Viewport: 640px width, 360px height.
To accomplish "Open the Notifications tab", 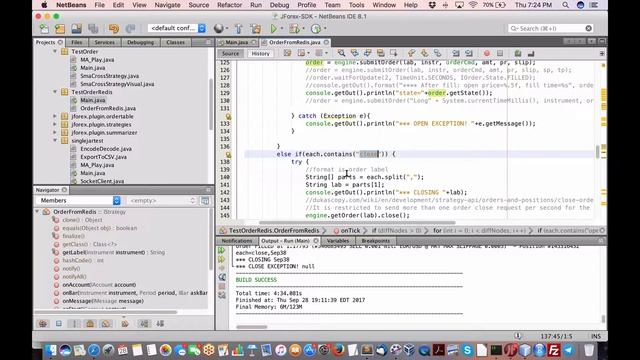I will click(237, 241).
